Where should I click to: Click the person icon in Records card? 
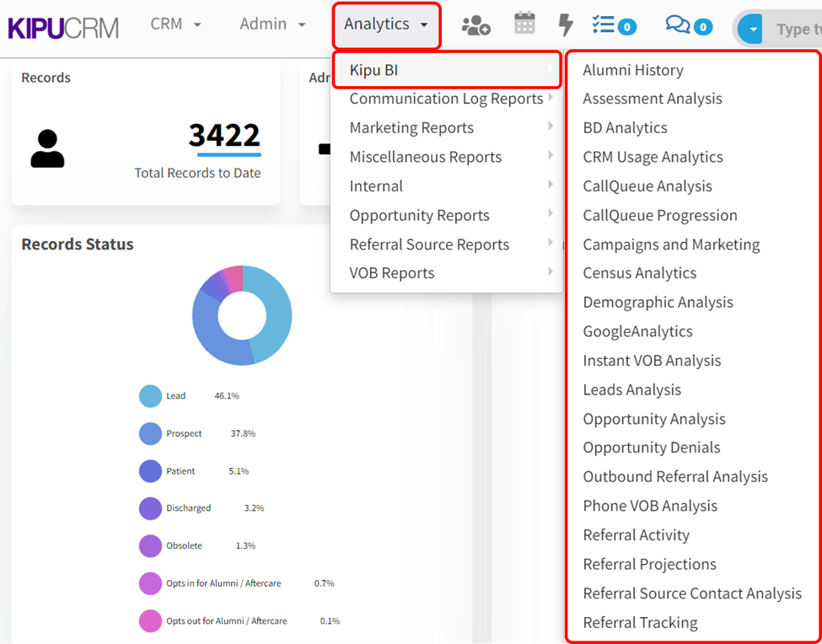[47, 149]
